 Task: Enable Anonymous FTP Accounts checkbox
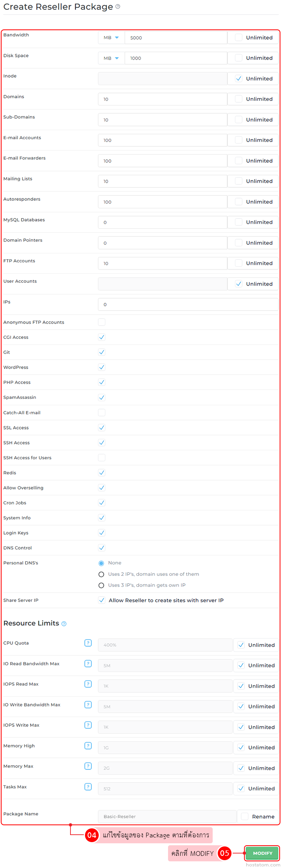[102, 322]
